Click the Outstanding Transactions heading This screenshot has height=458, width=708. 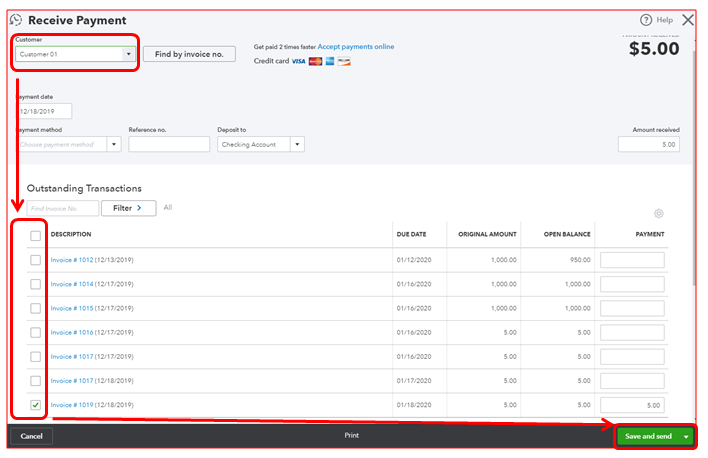tap(84, 188)
